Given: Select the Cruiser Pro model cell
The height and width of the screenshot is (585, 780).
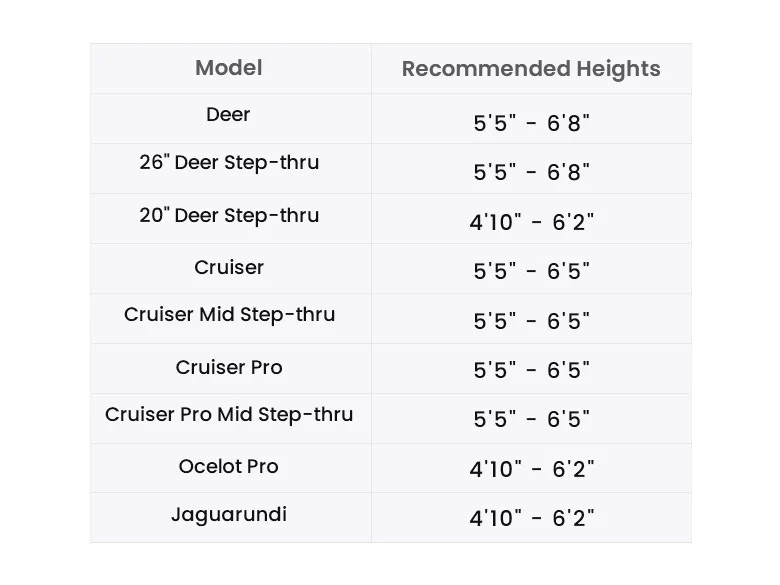Looking at the screenshot, I should tap(229, 367).
